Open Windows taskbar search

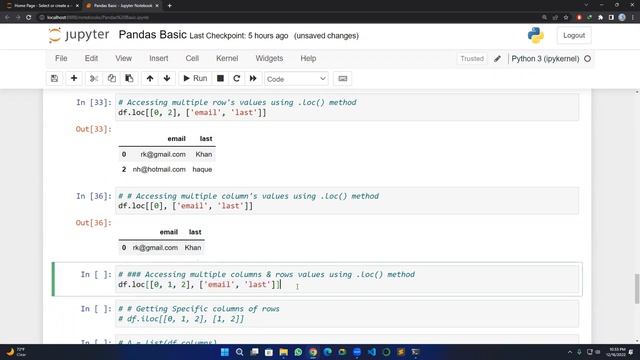(240, 352)
